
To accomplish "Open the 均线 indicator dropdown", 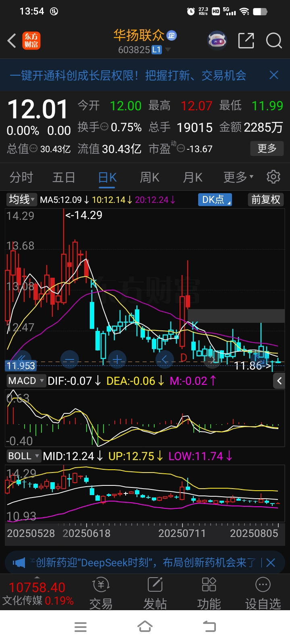I will pos(22,199).
